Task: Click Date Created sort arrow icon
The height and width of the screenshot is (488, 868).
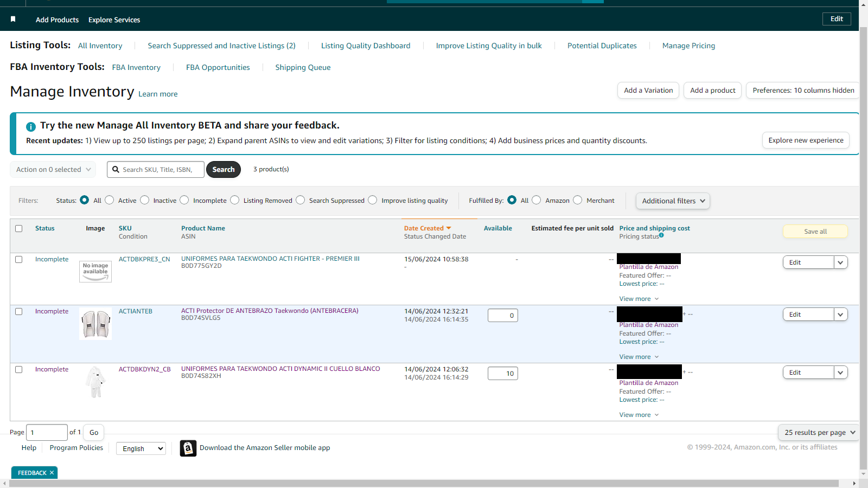Action: pyautogui.click(x=449, y=228)
